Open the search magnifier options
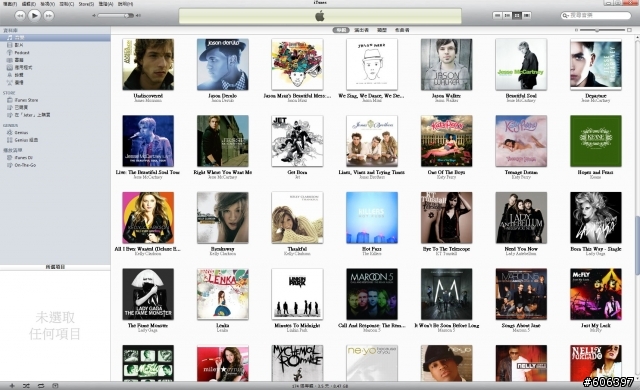 pyautogui.click(x=565, y=16)
